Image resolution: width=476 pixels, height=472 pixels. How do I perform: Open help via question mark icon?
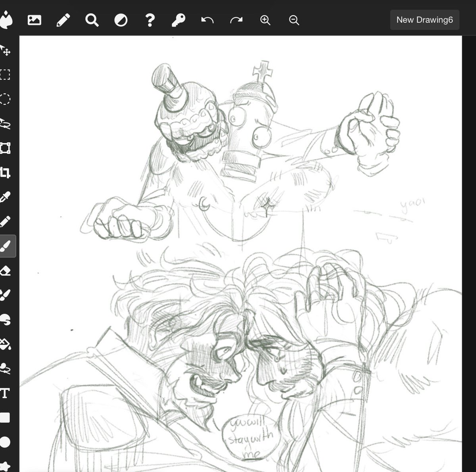pos(150,20)
